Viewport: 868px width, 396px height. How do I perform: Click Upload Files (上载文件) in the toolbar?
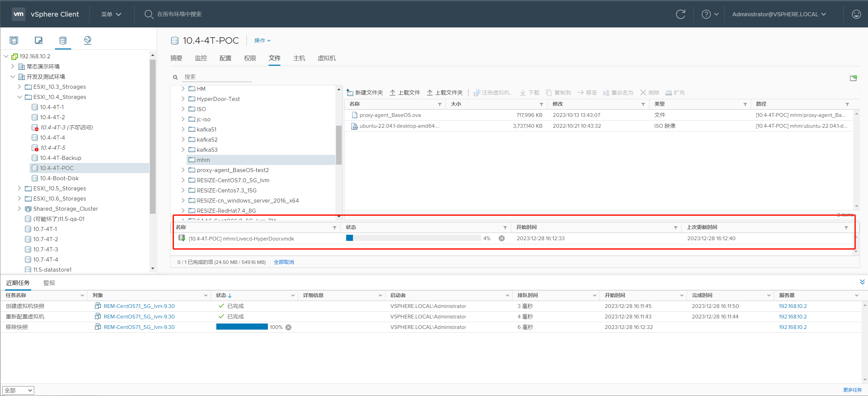pyautogui.click(x=405, y=92)
